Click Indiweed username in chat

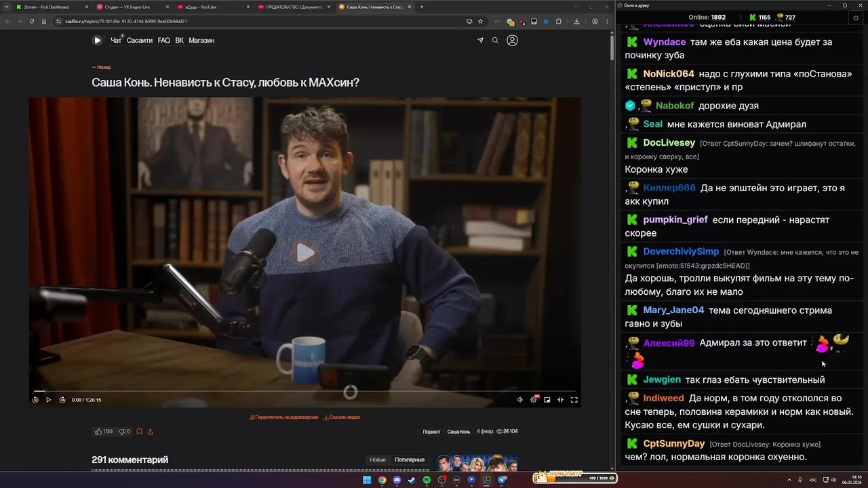tap(663, 399)
